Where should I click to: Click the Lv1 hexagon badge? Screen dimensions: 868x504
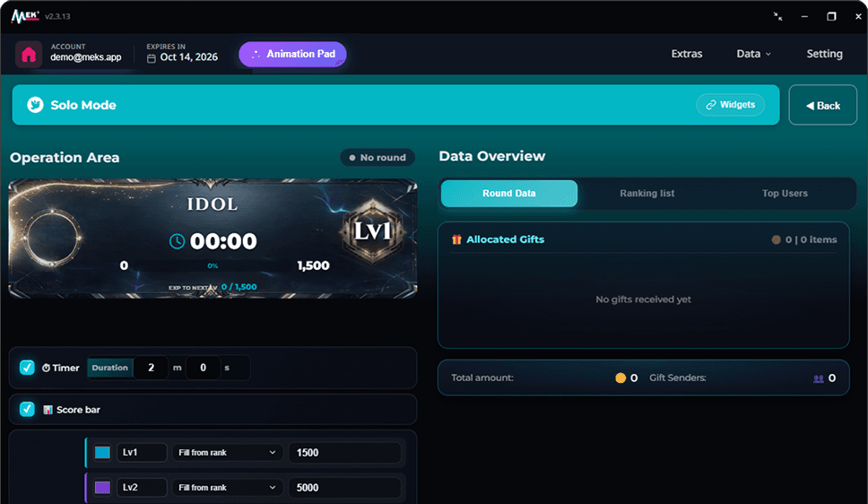pyautogui.click(x=372, y=231)
